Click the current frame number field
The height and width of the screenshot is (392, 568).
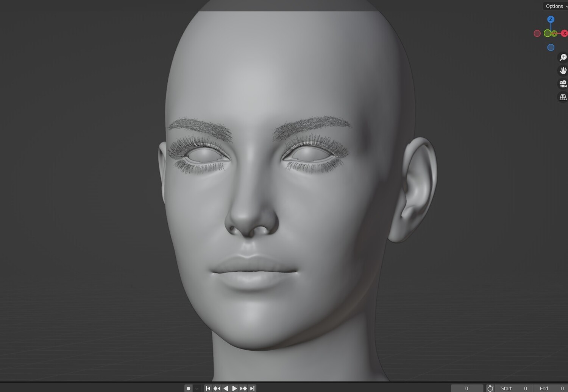coord(467,388)
